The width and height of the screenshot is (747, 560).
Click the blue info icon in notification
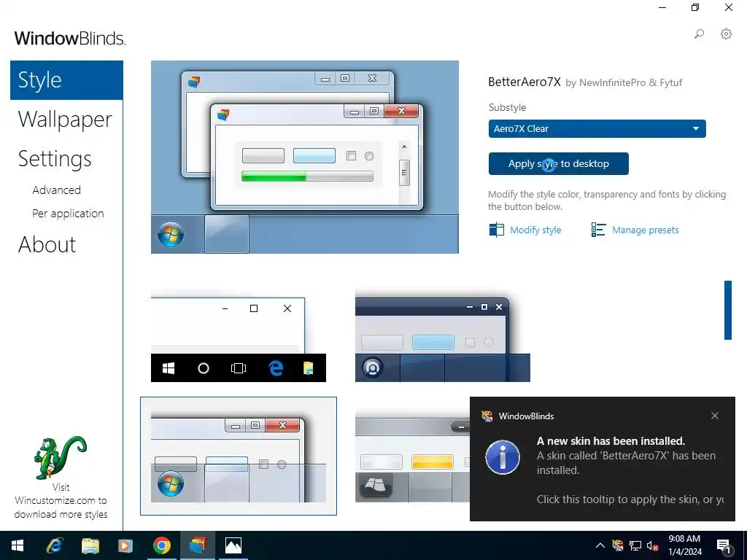coord(503,457)
